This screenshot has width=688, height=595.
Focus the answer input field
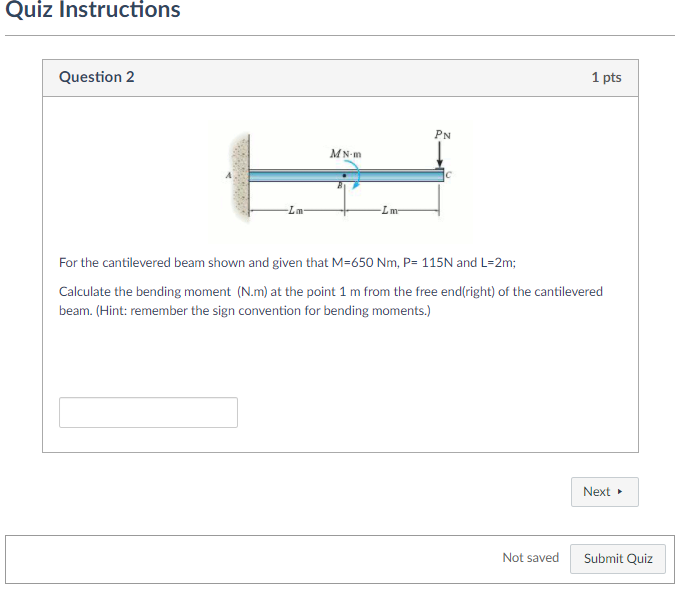coord(148,412)
